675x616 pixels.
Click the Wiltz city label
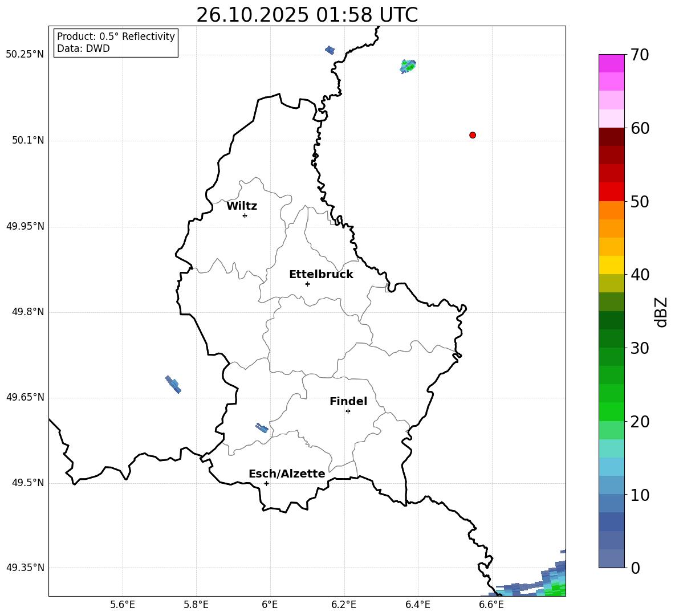242,206
